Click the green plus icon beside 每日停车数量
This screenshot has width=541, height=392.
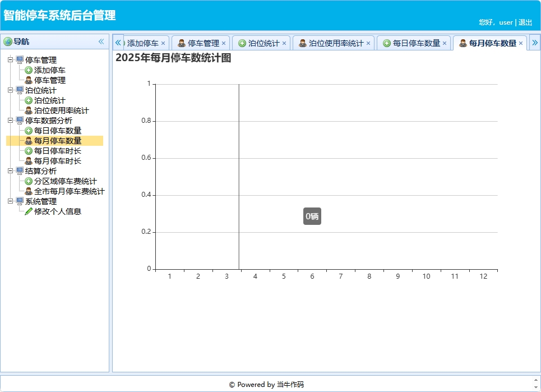click(29, 131)
